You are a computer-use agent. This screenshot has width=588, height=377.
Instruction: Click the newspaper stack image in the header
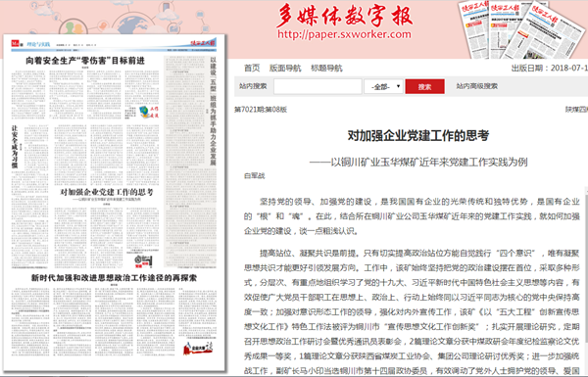[x=521, y=29]
